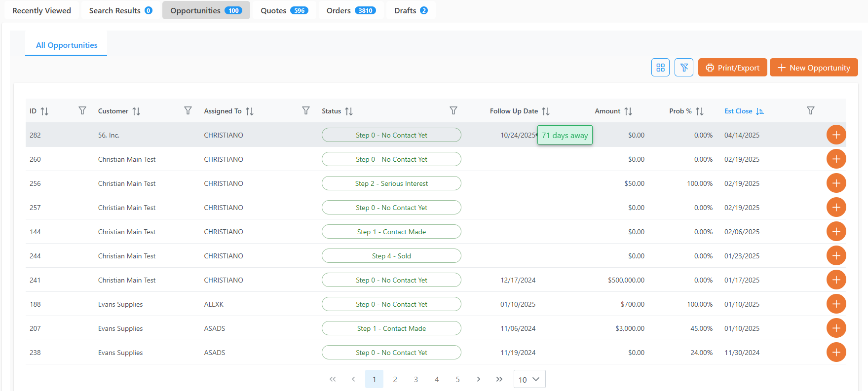Viewport: 868px width, 391px height.
Task: Click plus icon for opportunity 188
Action: [836, 304]
